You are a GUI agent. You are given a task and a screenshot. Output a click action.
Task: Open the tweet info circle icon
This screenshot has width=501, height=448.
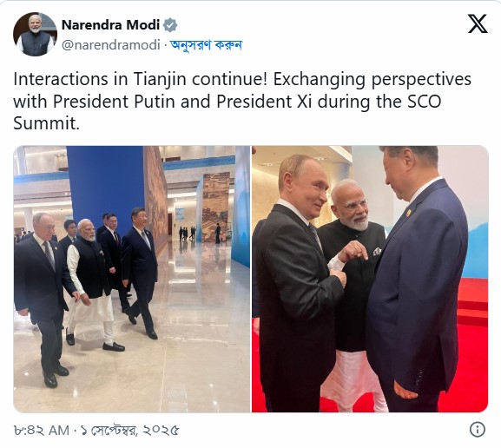(x=478, y=430)
